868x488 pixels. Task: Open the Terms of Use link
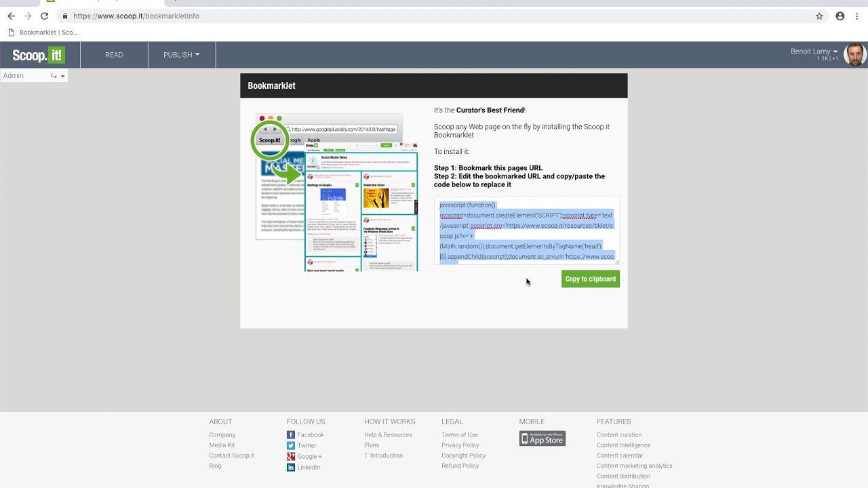click(460, 435)
